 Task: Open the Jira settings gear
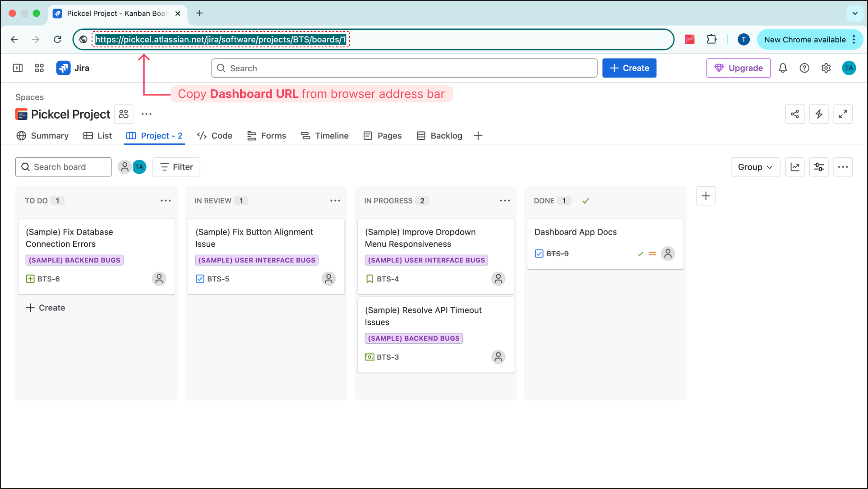pos(826,68)
